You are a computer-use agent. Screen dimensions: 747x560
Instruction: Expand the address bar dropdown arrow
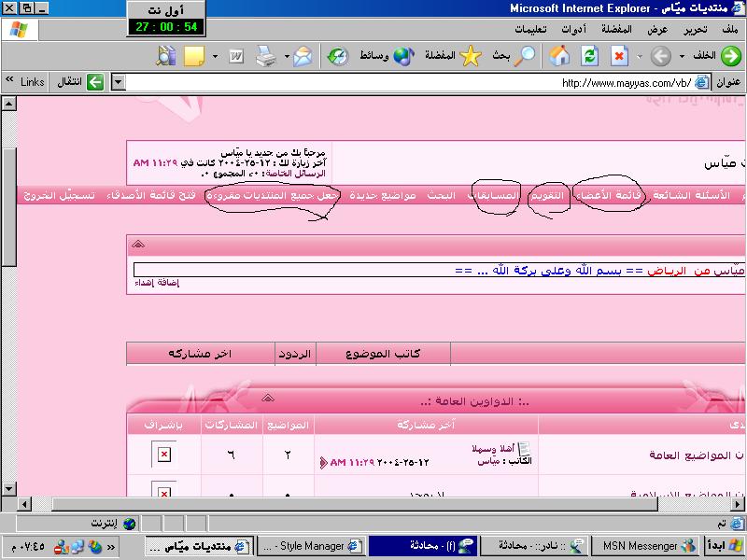tap(118, 83)
